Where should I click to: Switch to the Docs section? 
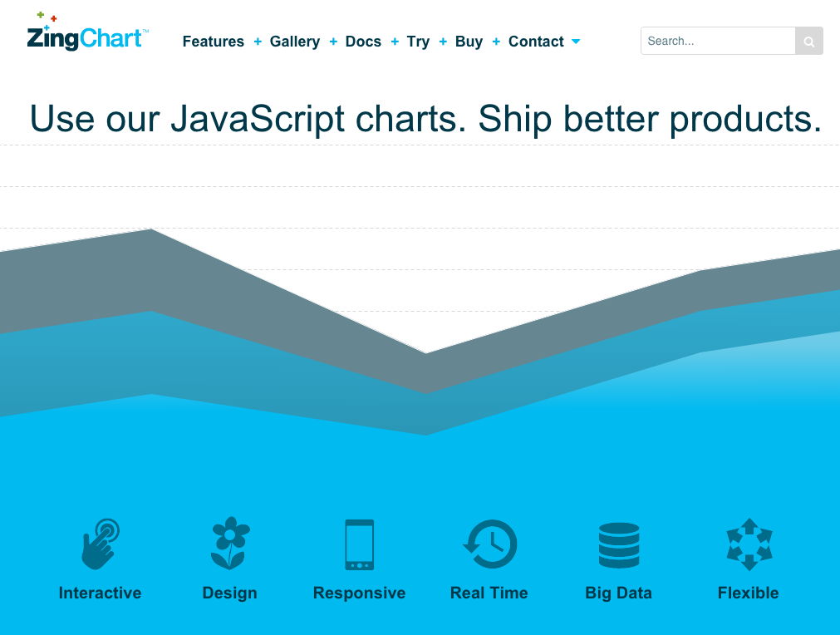363,41
